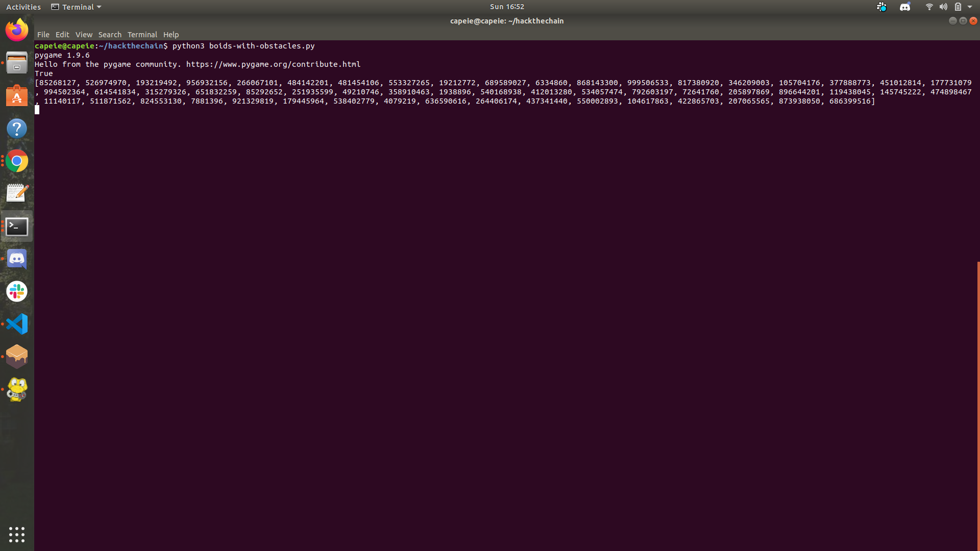Open the volume indicator in top bar
Image resolution: width=980 pixels, height=551 pixels.
point(943,7)
